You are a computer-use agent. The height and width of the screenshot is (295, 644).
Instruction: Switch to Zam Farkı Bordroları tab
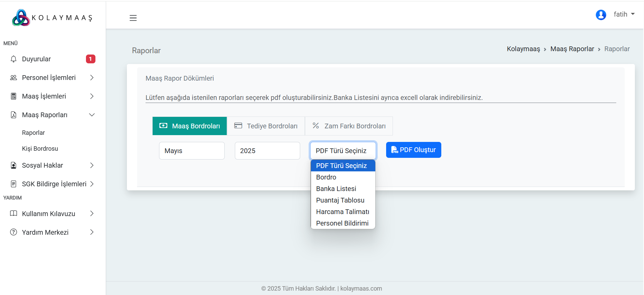click(x=349, y=126)
